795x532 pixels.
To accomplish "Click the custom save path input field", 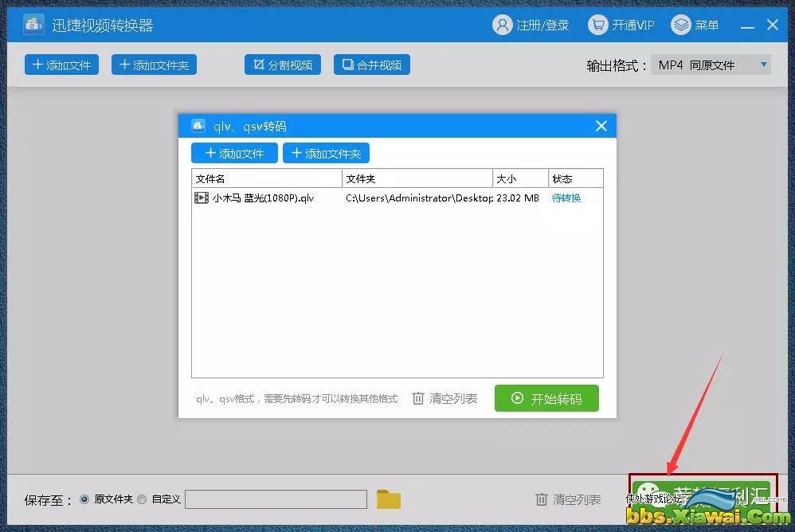I will click(x=276, y=499).
